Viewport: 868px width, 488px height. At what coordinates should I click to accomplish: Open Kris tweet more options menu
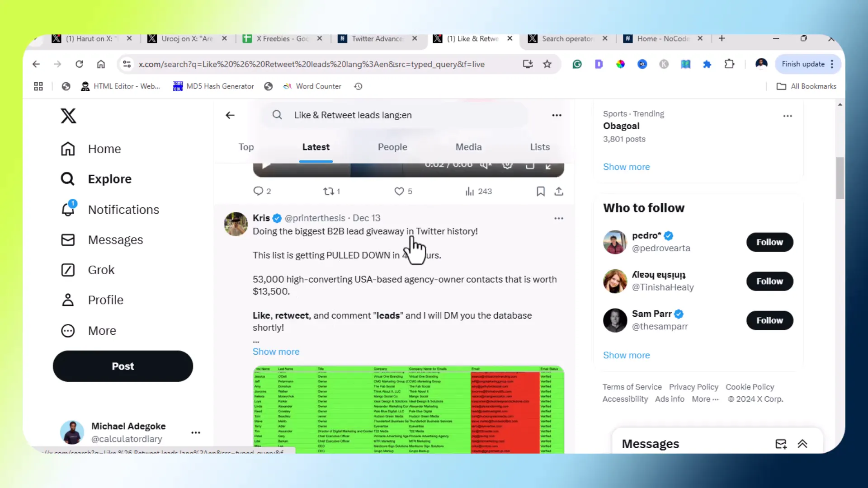click(559, 218)
